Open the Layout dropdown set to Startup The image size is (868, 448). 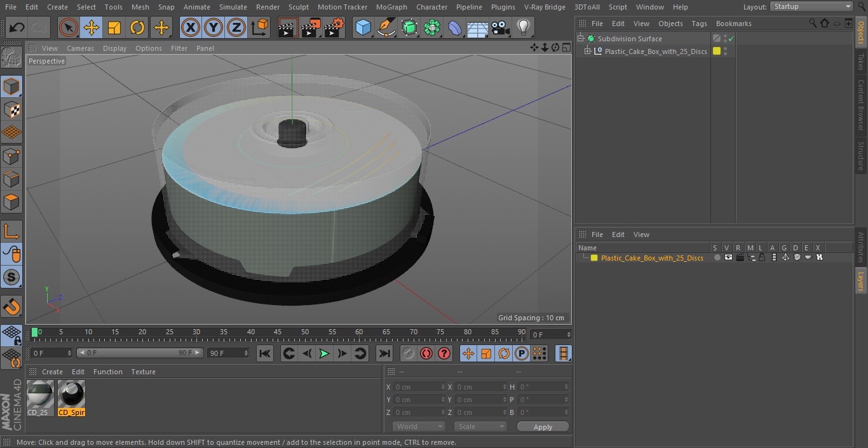click(811, 6)
